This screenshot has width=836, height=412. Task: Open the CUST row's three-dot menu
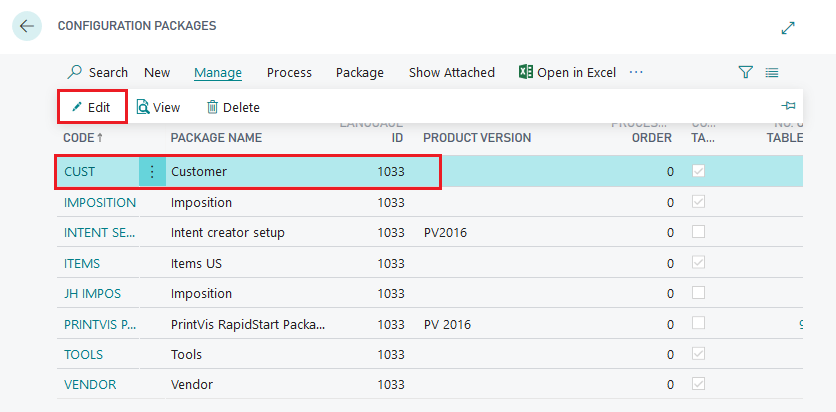(x=152, y=172)
